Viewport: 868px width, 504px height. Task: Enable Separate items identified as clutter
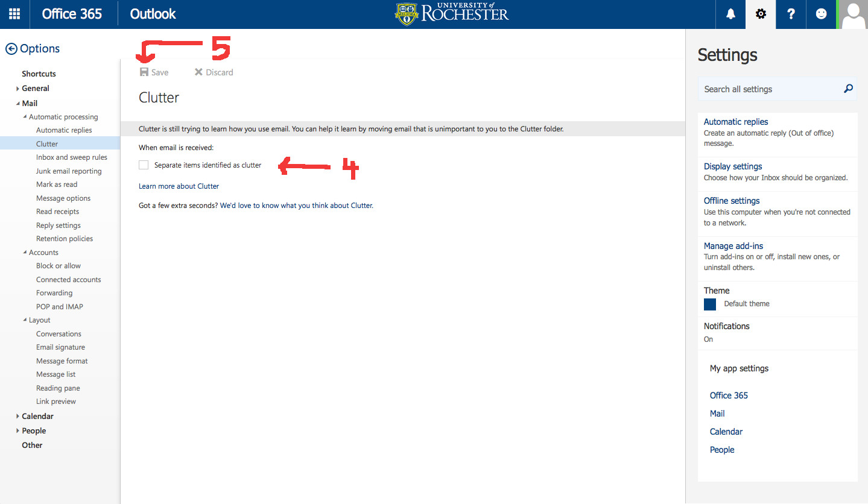[x=144, y=165]
